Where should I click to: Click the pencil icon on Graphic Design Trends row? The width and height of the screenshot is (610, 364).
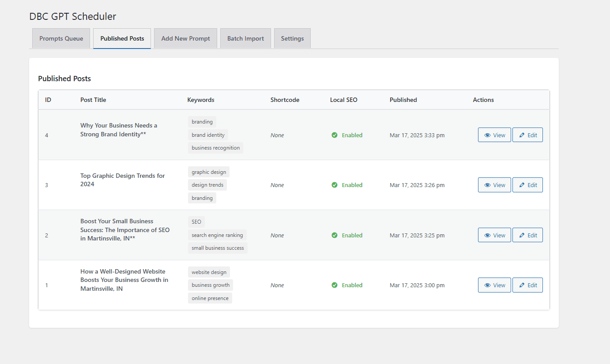[522, 185]
